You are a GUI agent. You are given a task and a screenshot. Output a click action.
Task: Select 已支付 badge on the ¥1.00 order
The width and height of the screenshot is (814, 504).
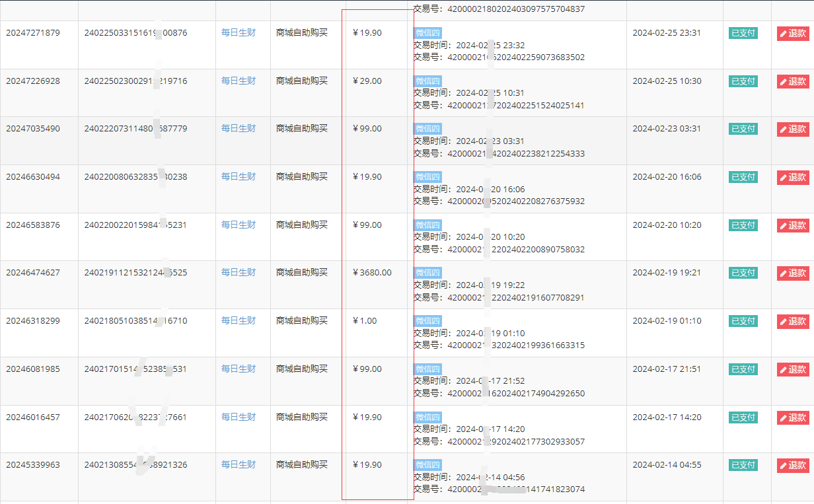coord(743,321)
